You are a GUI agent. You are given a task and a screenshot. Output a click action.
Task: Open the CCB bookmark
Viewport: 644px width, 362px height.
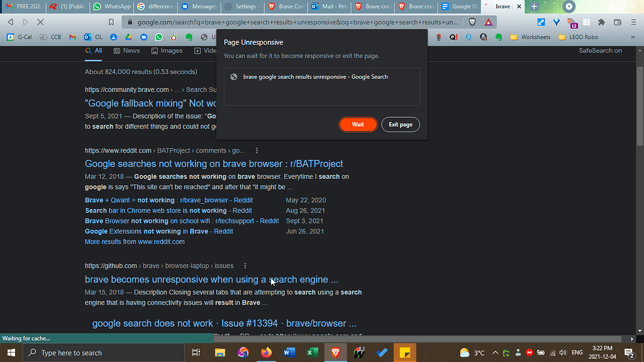click(50, 37)
